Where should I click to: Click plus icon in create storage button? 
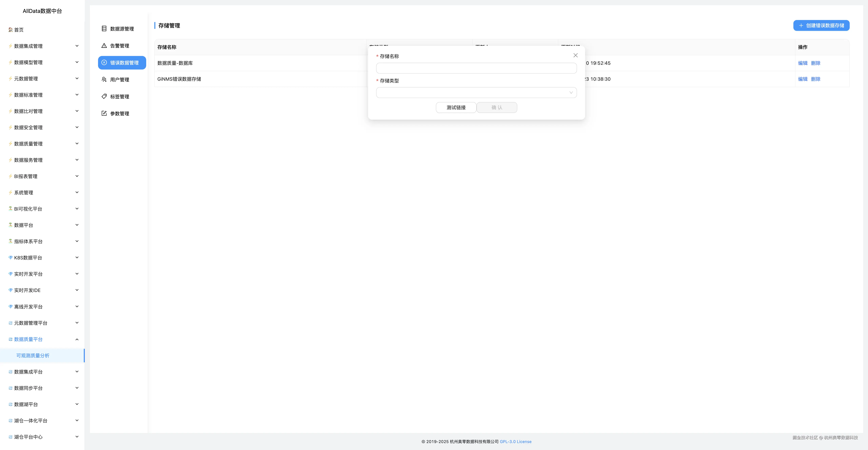(801, 26)
